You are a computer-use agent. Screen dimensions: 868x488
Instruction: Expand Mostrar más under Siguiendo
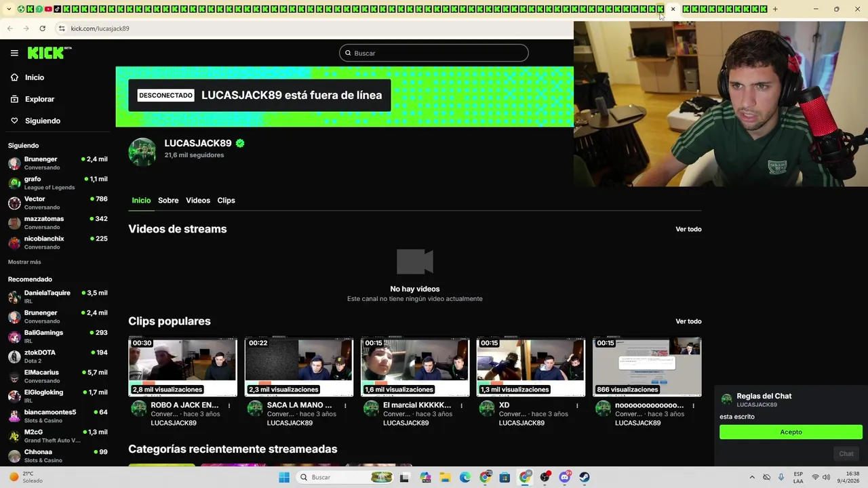tap(24, 262)
